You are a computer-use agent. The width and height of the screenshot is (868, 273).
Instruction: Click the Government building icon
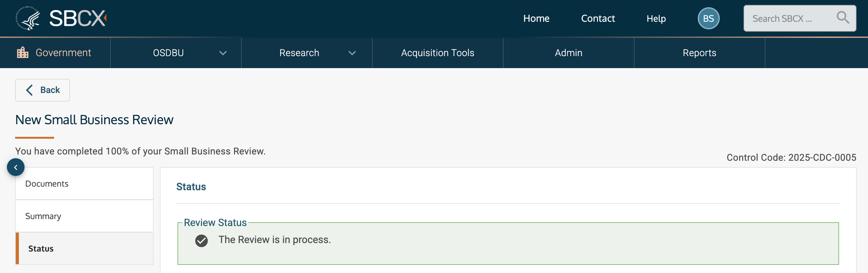point(23,53)
